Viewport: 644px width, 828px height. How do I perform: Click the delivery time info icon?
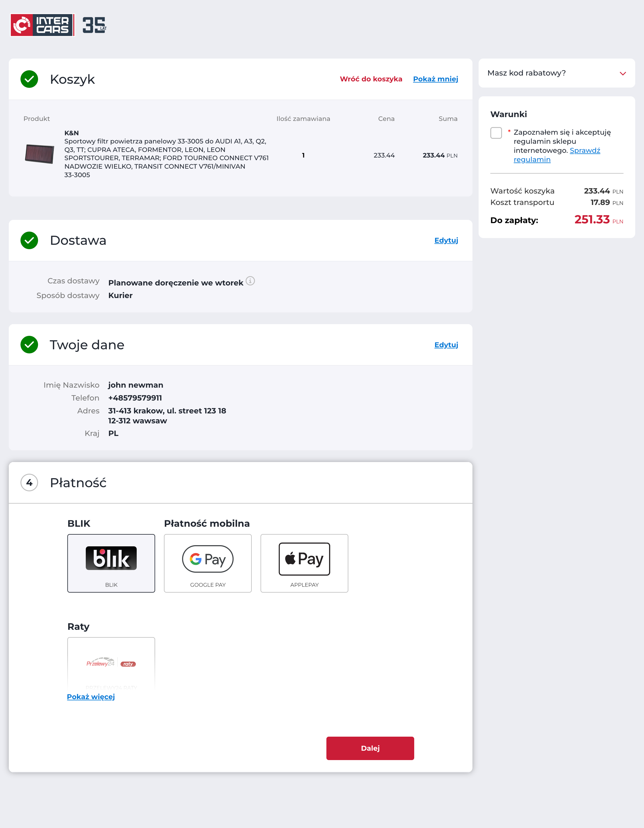click(250, 281)
